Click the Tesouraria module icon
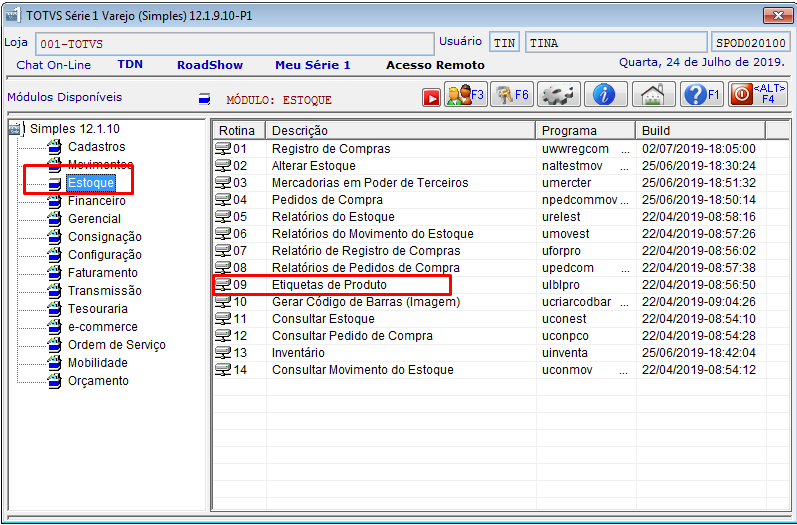This screenshot has height=525, width=797. [x=55, y=309]
